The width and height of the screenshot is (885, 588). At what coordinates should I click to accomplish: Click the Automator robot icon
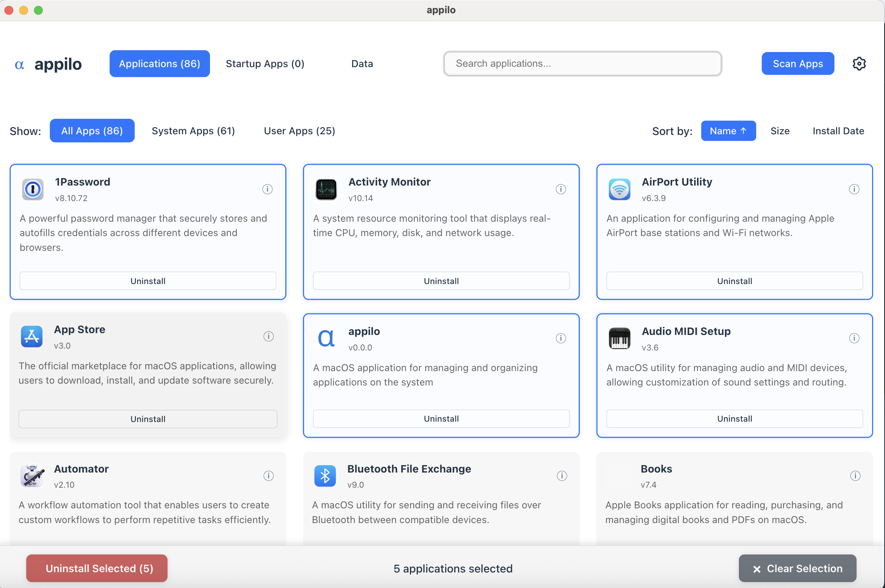(x=32, y=475)
